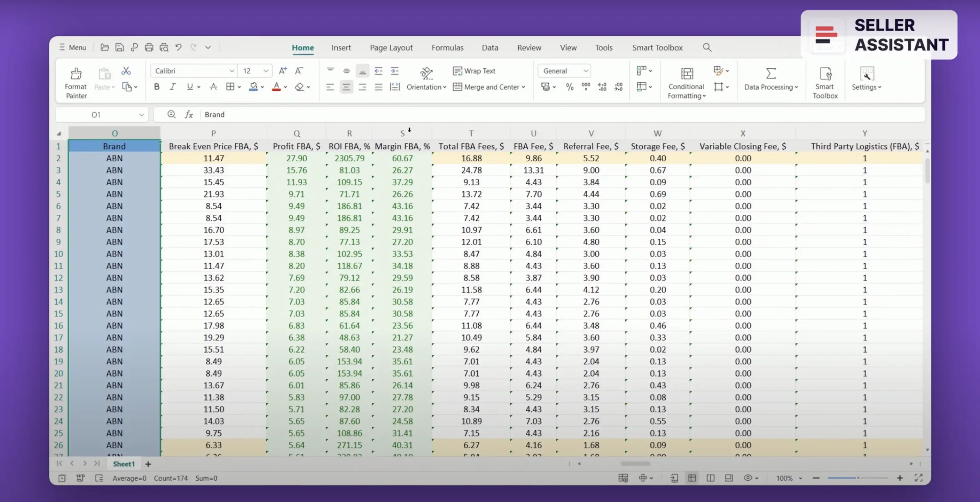Click the Insert Function fx icon
The width and height of the screenshot is (980, 502).
189,114
